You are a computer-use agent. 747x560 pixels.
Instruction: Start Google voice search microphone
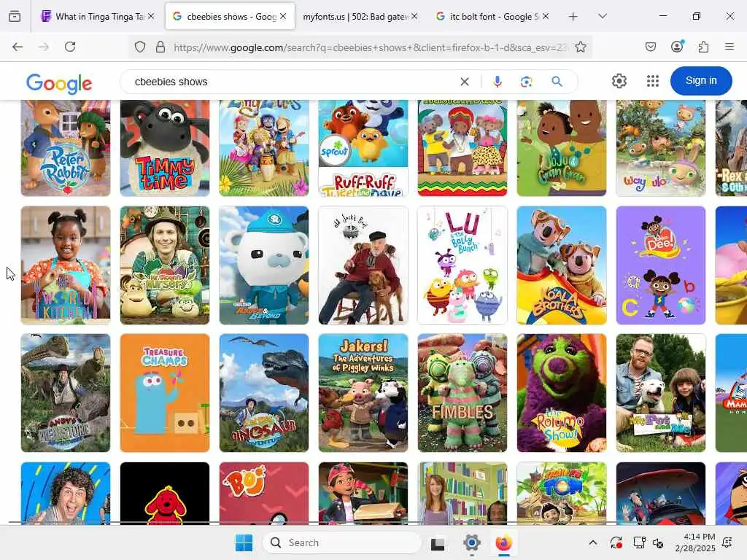click(498, 82)
